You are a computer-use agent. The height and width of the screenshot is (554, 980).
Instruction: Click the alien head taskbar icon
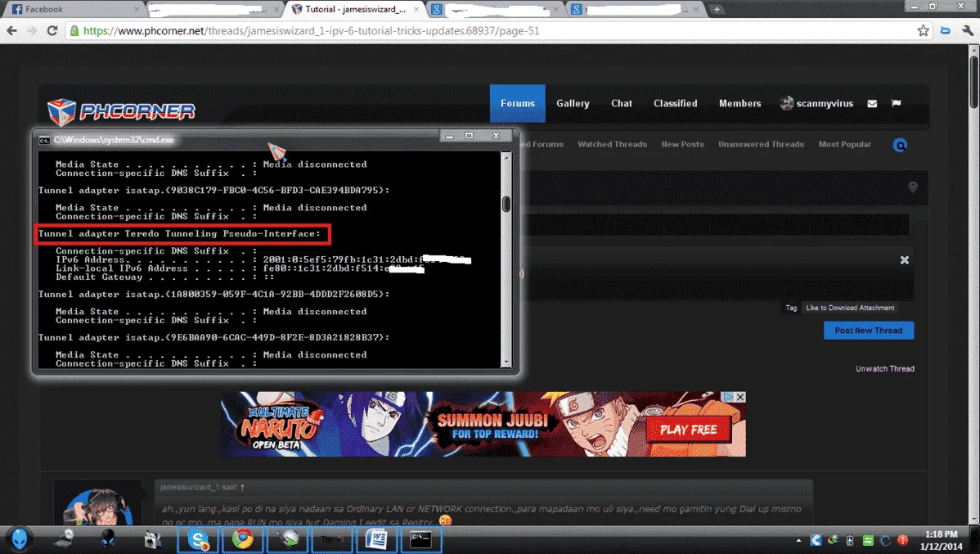(108, 539)
